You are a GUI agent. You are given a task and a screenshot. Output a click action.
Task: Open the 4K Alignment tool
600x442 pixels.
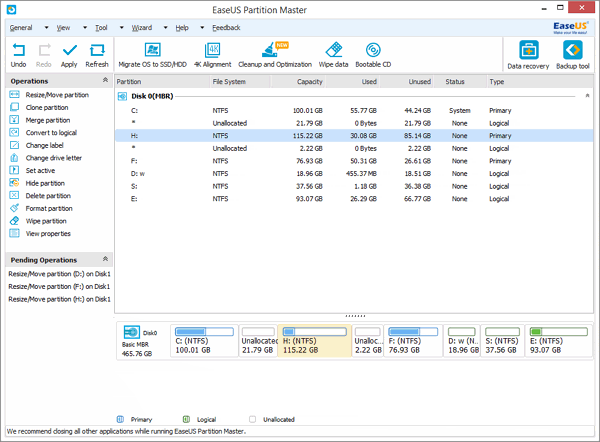click(x=212, y=55)
